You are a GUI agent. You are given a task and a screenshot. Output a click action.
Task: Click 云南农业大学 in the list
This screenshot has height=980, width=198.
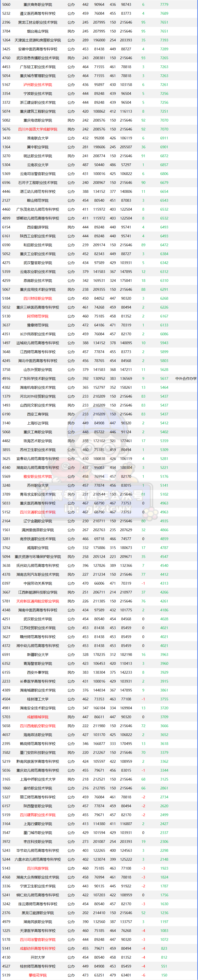[x=38, y=165]
